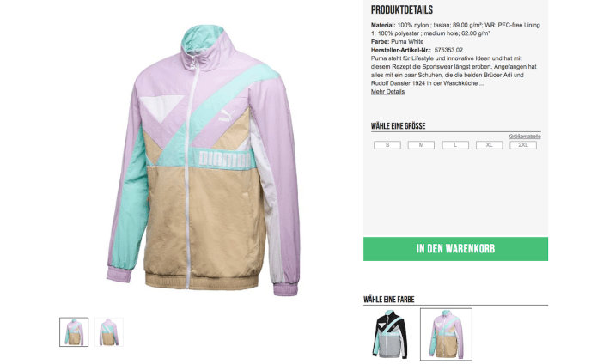Click the Wähle eine Farbe heading
Image resolution: width=597 pixels, height=364 pixels.
(389, 300)
